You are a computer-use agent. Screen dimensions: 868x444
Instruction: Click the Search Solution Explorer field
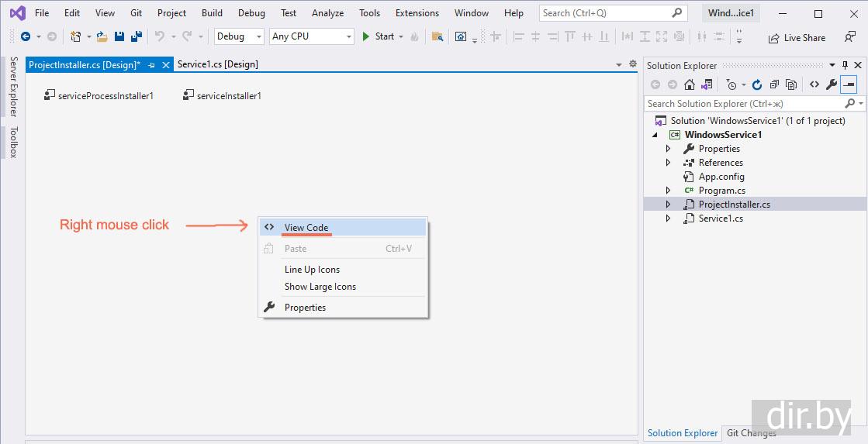pos(743,103)
